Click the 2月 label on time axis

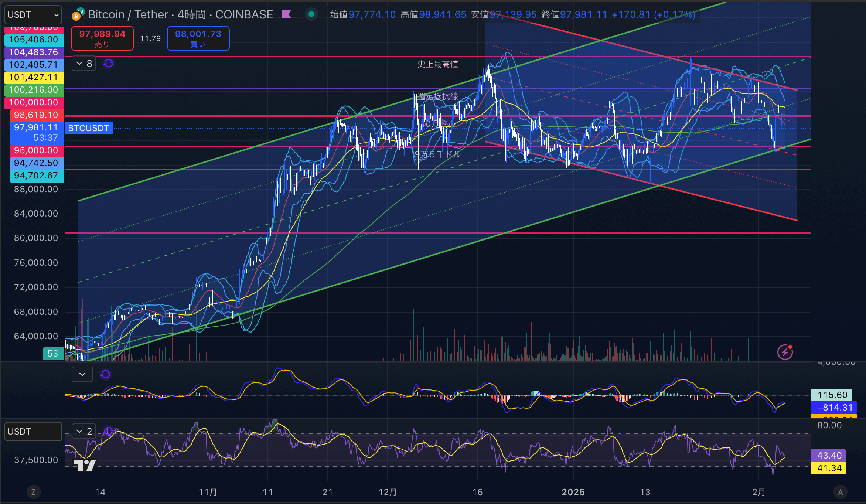coord(759,492)
